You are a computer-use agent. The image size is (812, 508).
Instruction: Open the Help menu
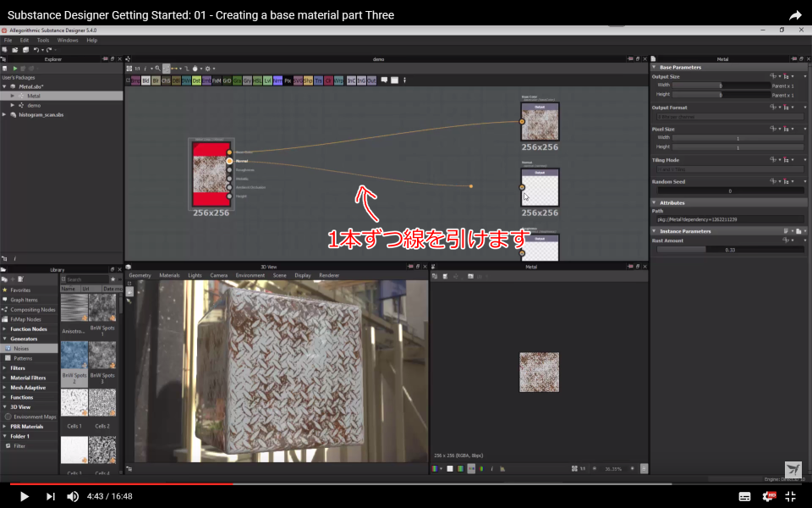pyautogui.click(x=91, y=40)
